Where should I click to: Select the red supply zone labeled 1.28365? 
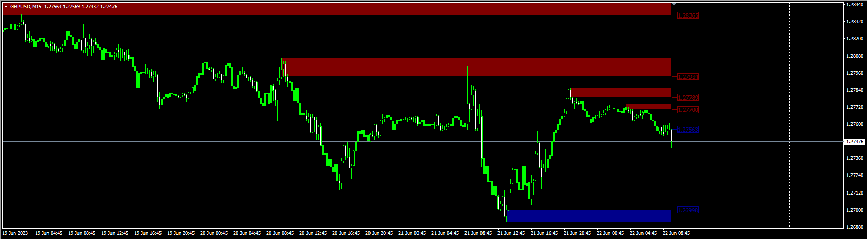337,9
